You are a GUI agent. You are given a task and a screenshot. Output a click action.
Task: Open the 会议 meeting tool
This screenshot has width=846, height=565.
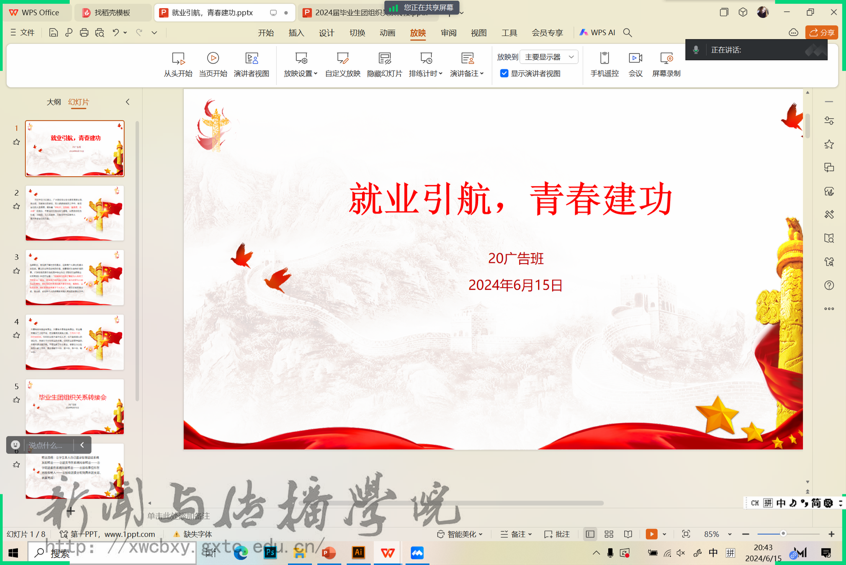[x=635, y=64]
